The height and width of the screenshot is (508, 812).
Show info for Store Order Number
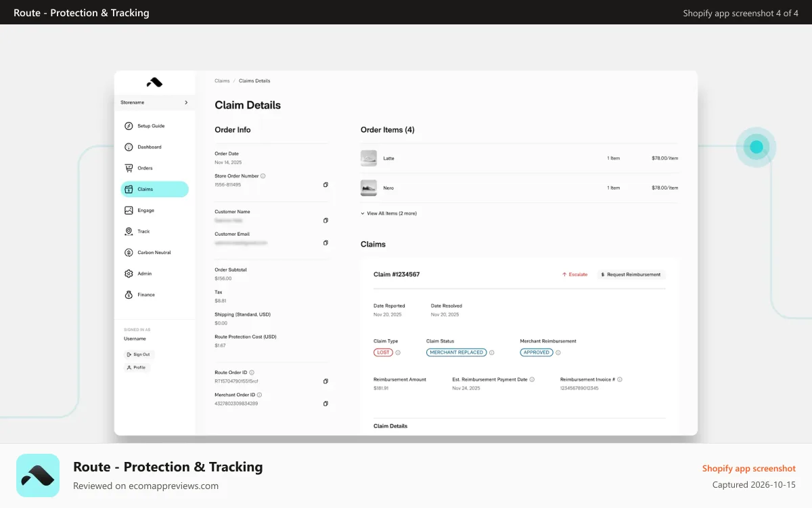[263, 176]
